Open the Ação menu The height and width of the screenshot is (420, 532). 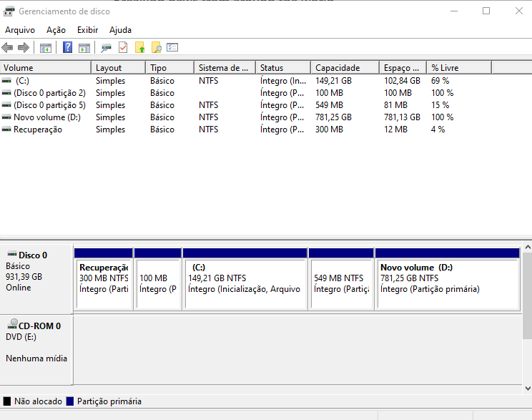[x=56, y=30]
